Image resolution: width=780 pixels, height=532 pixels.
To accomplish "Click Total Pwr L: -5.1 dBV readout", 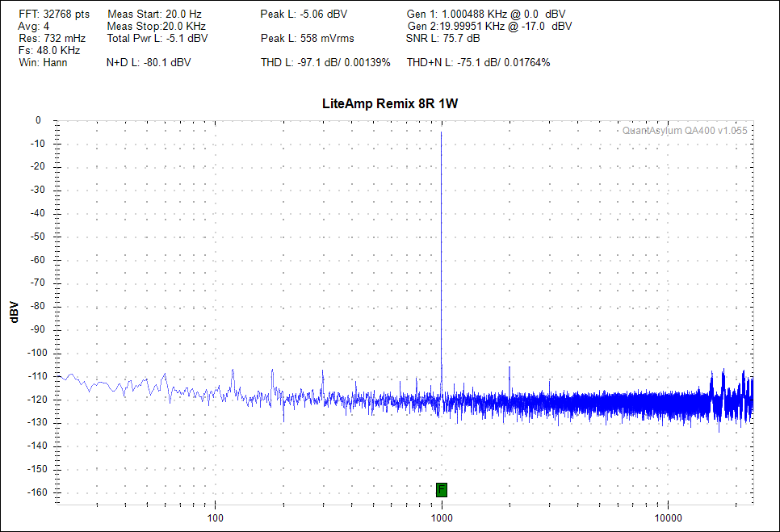I will (157, 38).
